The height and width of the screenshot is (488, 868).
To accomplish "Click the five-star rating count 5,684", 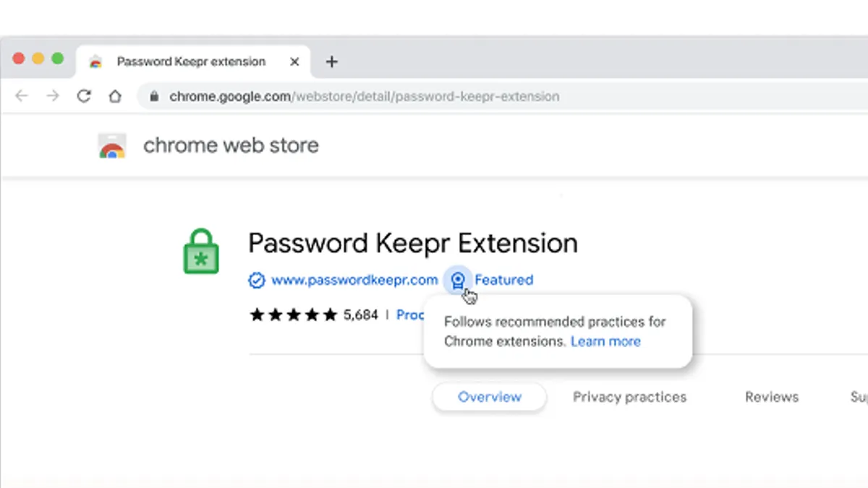I will (x=361, y=314).
